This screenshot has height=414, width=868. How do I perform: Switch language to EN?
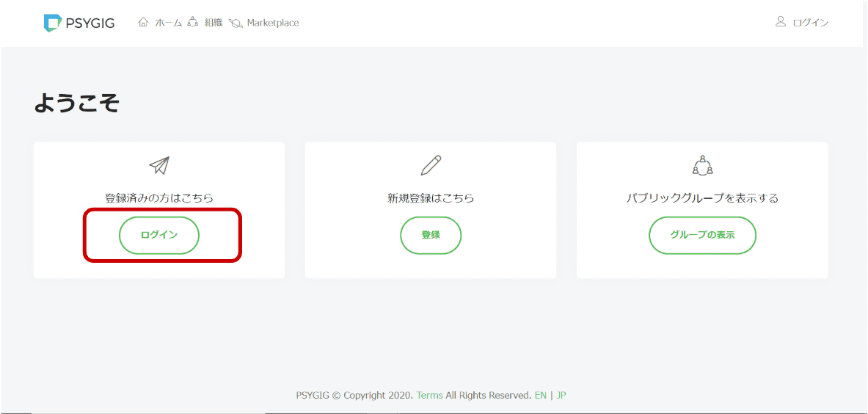(x=540, y=395)
